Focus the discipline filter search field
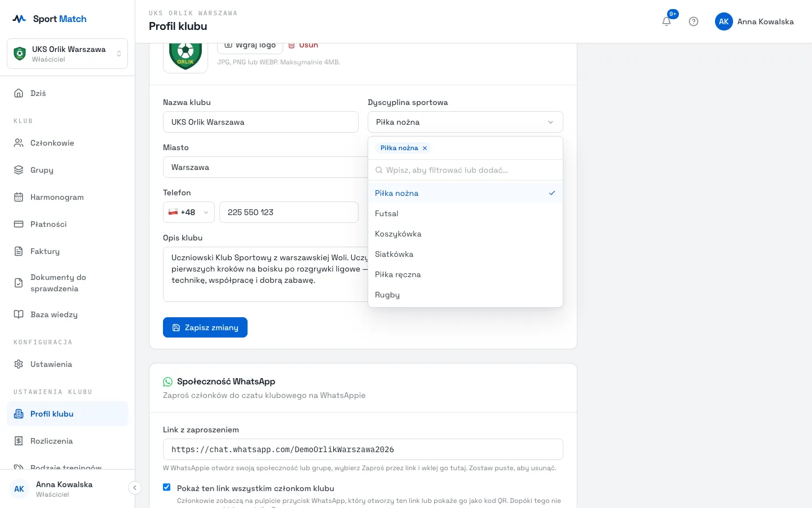 click(465, 170)
